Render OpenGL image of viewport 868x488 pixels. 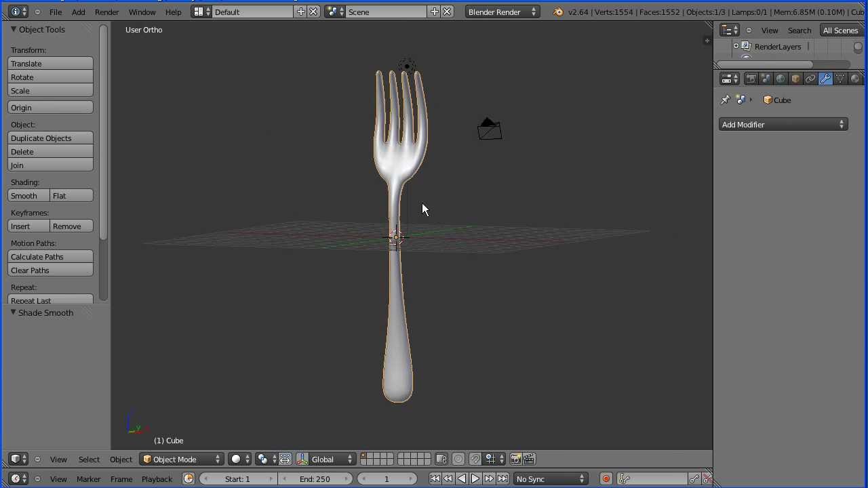(x=515, y=460)
